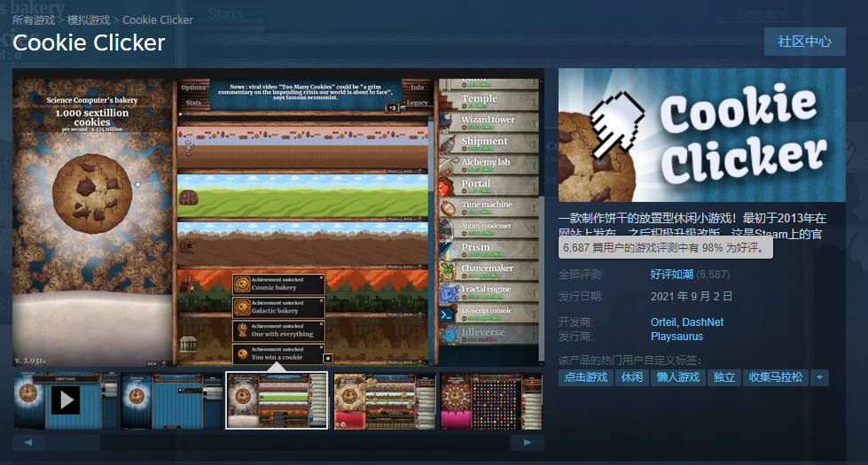This screenshot has width=868, height=465.
Task: Open 模拟游戏 breadcrumb category
Action: tap(89, 19)
